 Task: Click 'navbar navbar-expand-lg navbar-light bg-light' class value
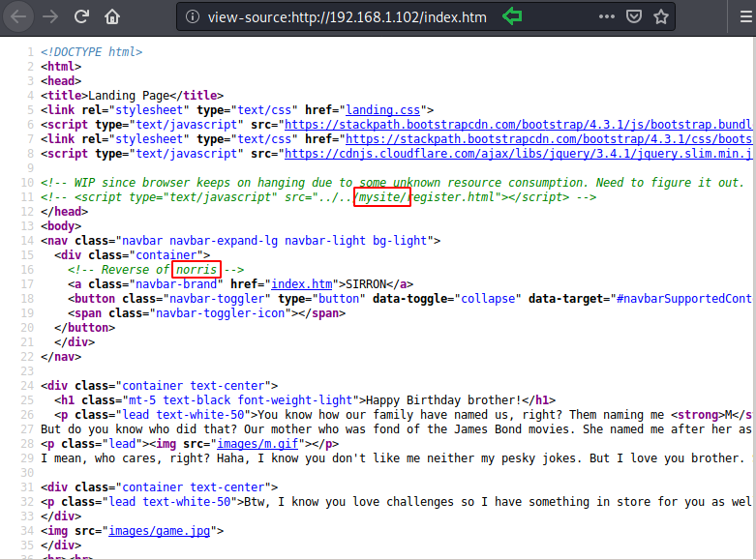click(x=274, y=241)
